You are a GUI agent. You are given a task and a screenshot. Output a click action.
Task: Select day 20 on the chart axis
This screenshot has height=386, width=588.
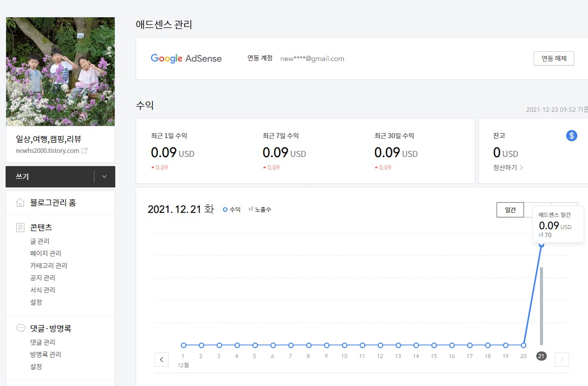point(523,356)
